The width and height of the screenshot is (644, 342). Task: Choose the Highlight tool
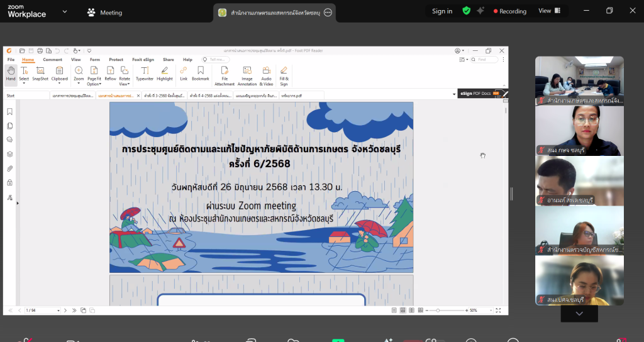pos(165,74)
